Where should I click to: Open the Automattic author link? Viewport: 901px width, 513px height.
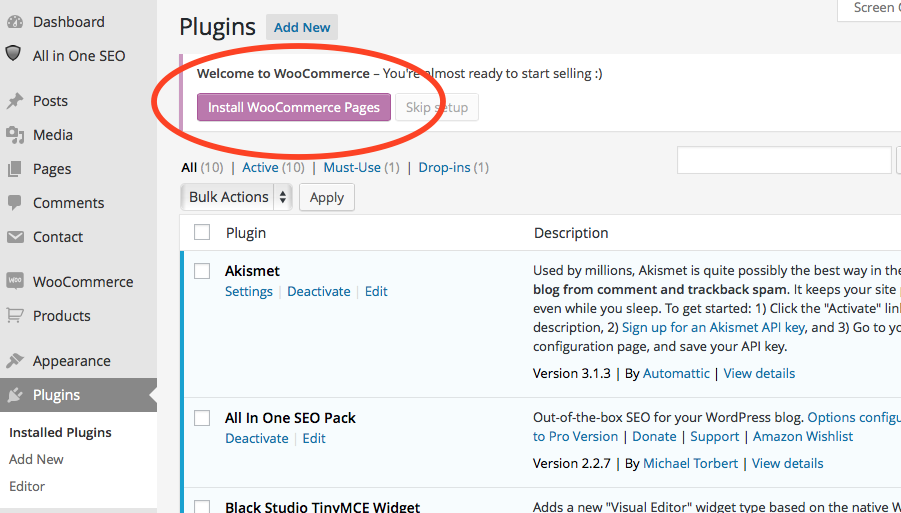(676, 373)
